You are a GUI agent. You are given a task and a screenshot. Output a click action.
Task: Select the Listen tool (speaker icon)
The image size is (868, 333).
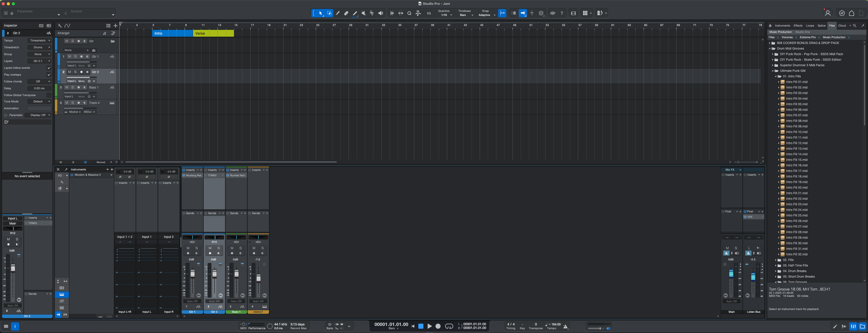[x=381, y=13]
